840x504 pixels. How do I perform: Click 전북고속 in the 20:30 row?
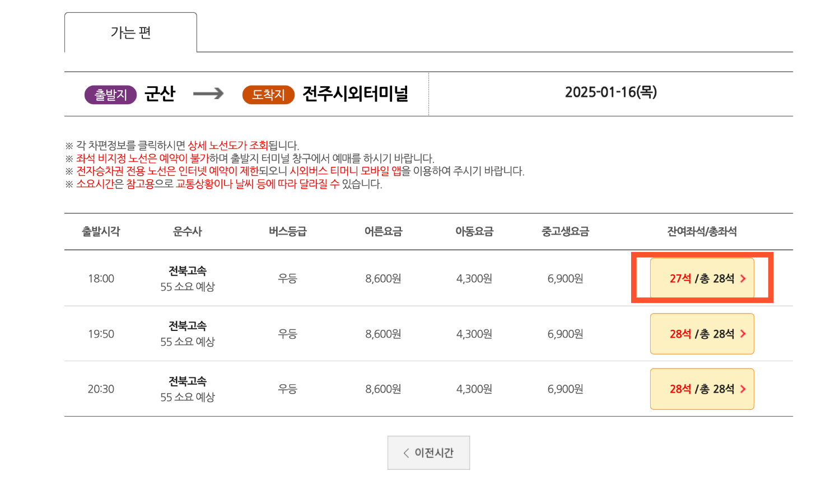(x=188, y=381)
